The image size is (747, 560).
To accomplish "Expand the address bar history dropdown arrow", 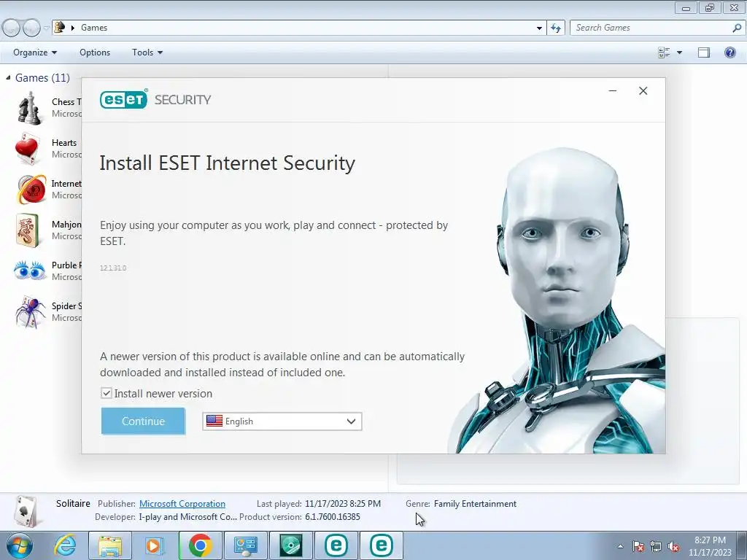I will (539, 28).
